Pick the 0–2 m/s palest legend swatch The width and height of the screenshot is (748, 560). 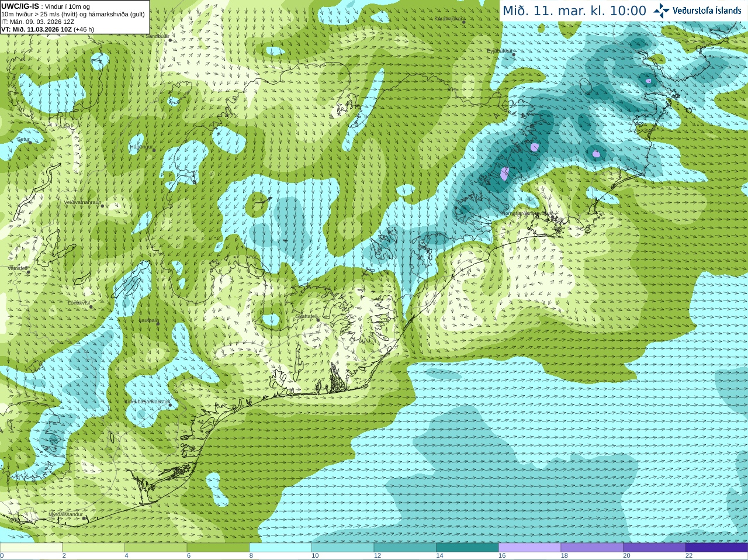click(x=31, y=548)
